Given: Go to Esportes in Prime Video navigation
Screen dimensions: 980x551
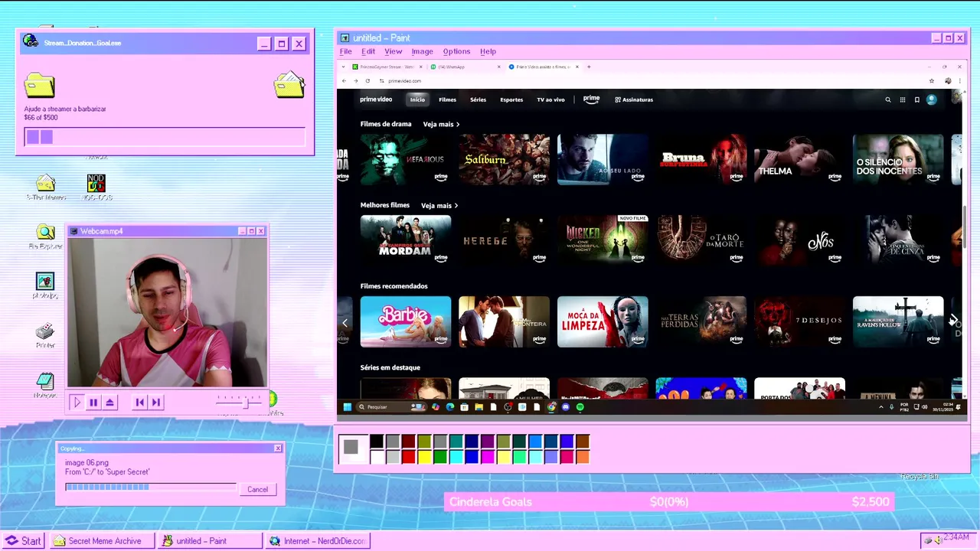Looking at the screenshot, I should point(511,99).
